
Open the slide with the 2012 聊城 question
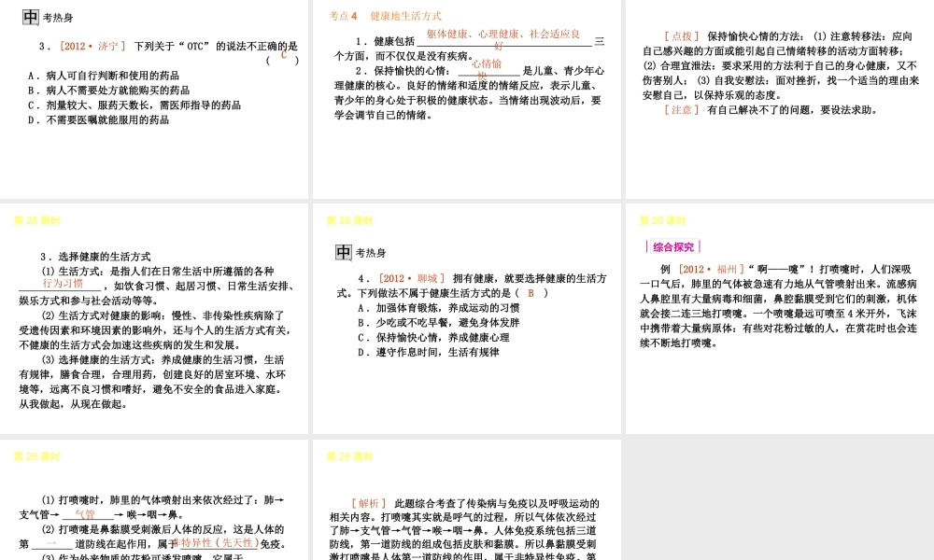(x=466, y=318)
